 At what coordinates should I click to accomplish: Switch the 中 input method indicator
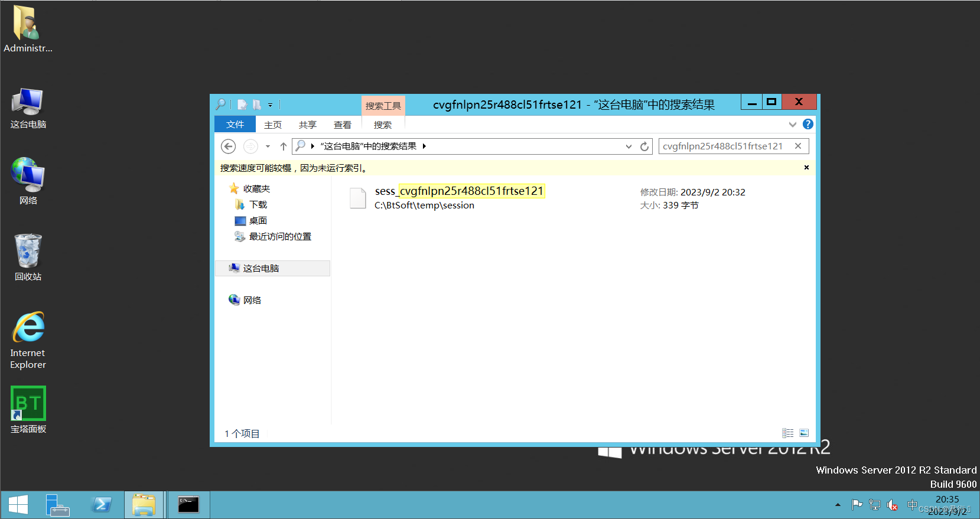coord(913,505)
